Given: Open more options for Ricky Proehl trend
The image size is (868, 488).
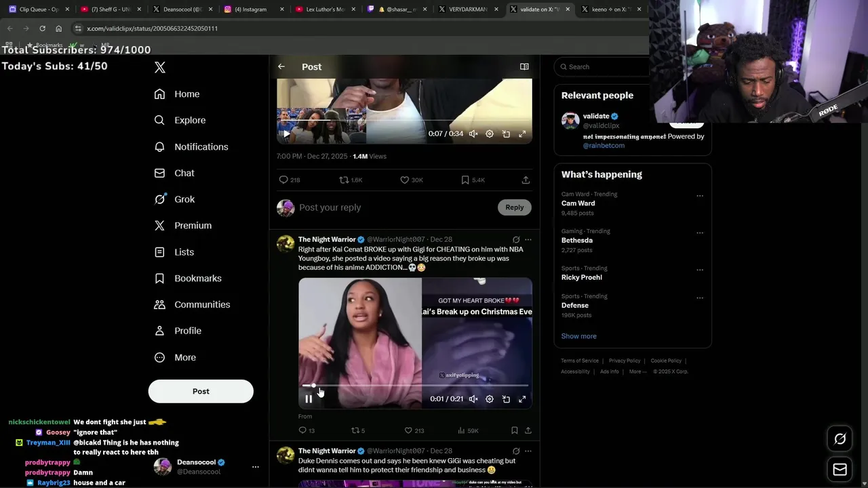Looking at the screenshot, I should (x=700, y=270).
